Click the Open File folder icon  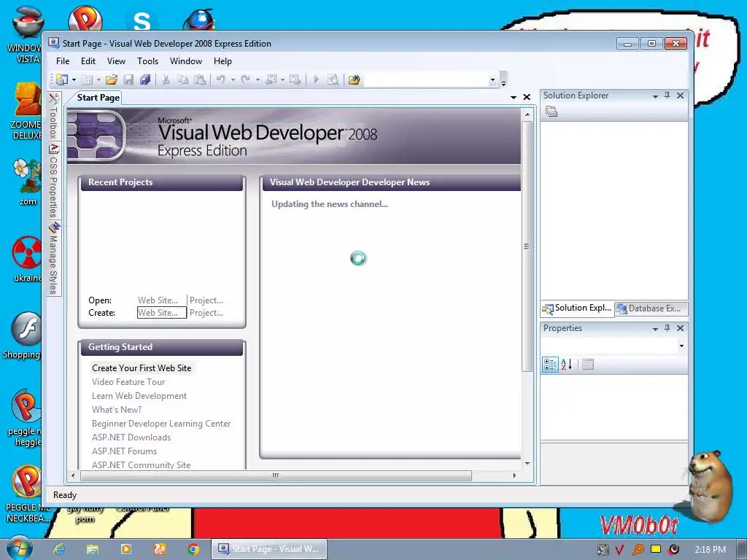tap(112, 79)
